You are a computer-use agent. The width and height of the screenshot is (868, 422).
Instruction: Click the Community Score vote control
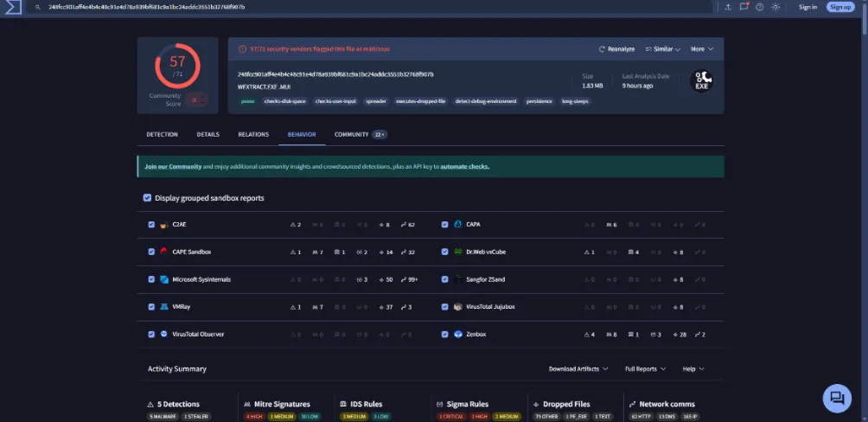click(x=197, y=100)
